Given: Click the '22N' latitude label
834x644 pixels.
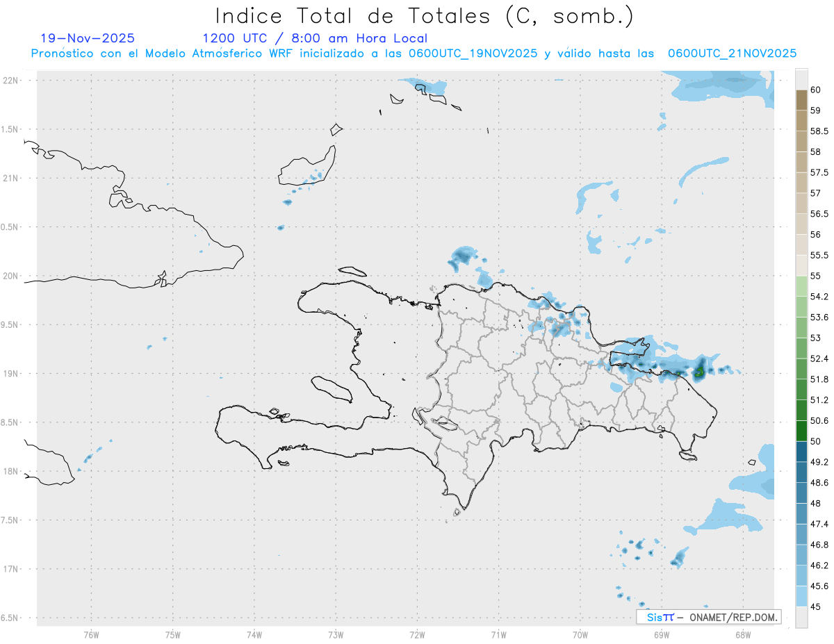Looking at the screenshot, I should pyautogui.click(x=11, y=81).
